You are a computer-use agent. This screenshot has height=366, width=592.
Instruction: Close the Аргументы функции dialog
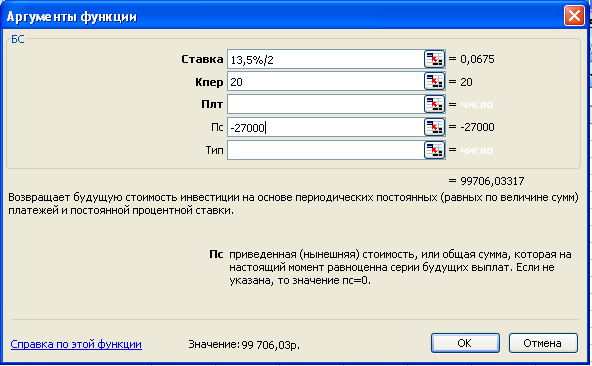tap(574, 16)
